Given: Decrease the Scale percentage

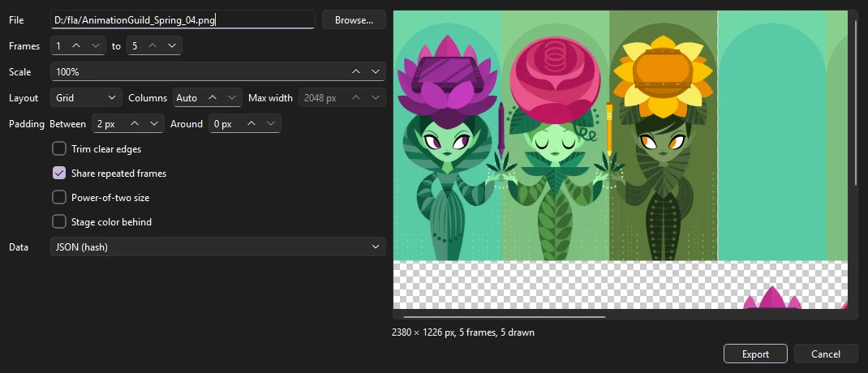Looking at the screenshot, I should click(376, 72).
